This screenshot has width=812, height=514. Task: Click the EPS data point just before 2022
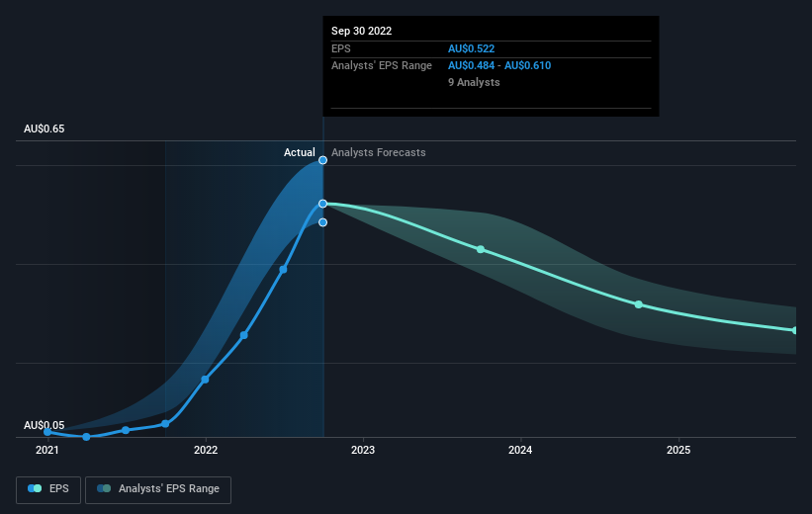165,424
